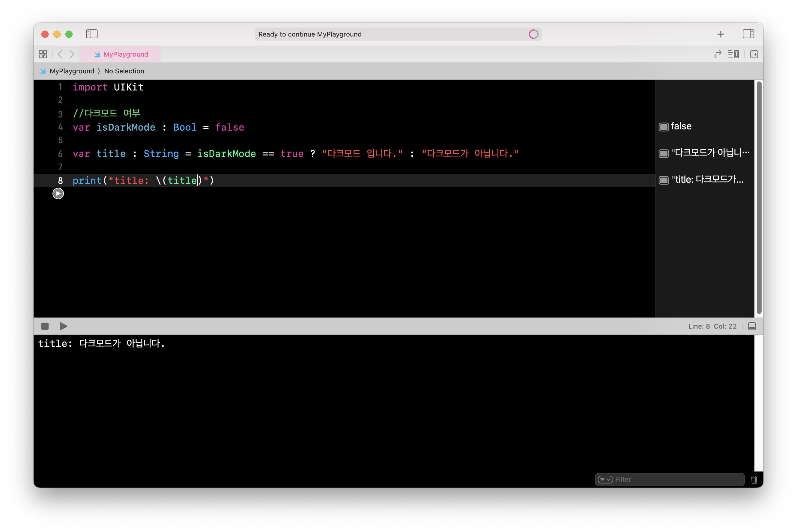Image resolution: width=797 pixels, height=532 pixels.
Task: Run playground with bottom play button
Action: 63,326
